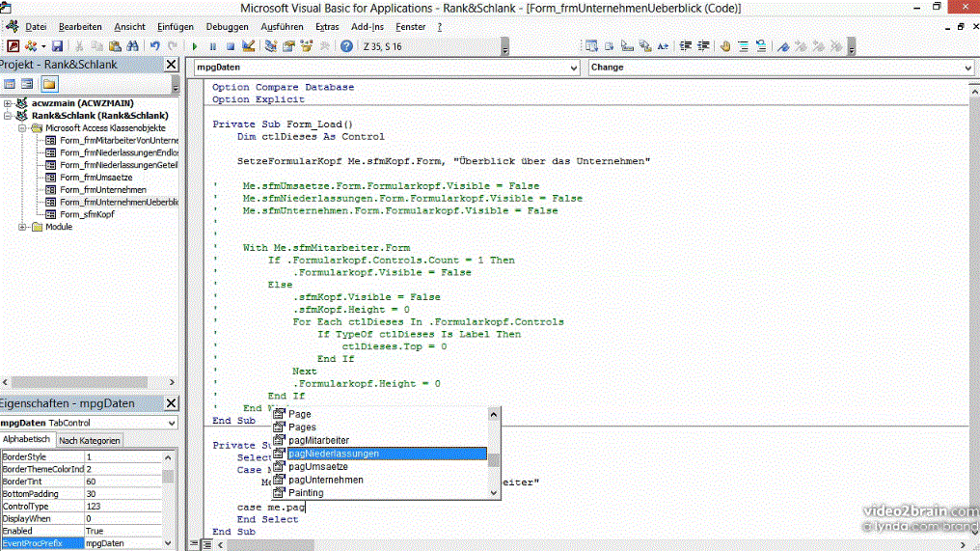The image size is (980, 551).
Task: Save the project with the disk icon
Action: (57, 46)
